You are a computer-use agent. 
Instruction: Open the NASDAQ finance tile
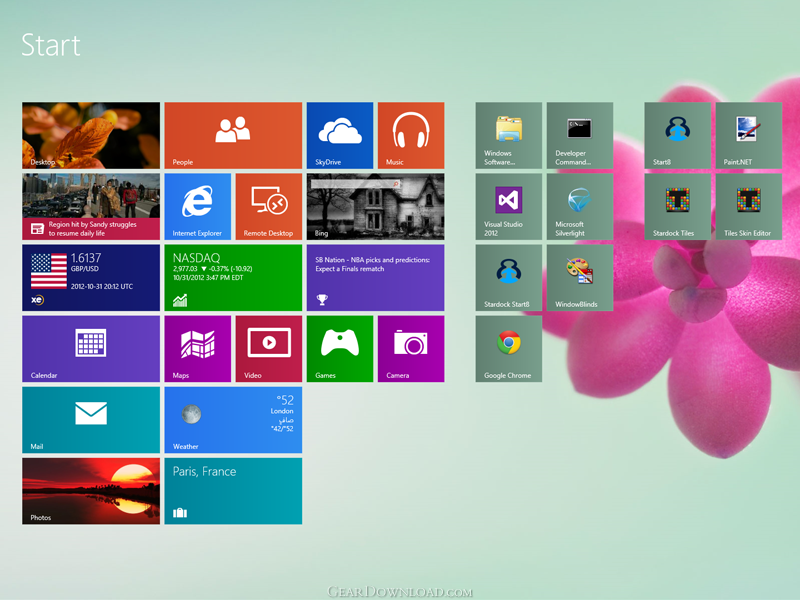(233, 278)
